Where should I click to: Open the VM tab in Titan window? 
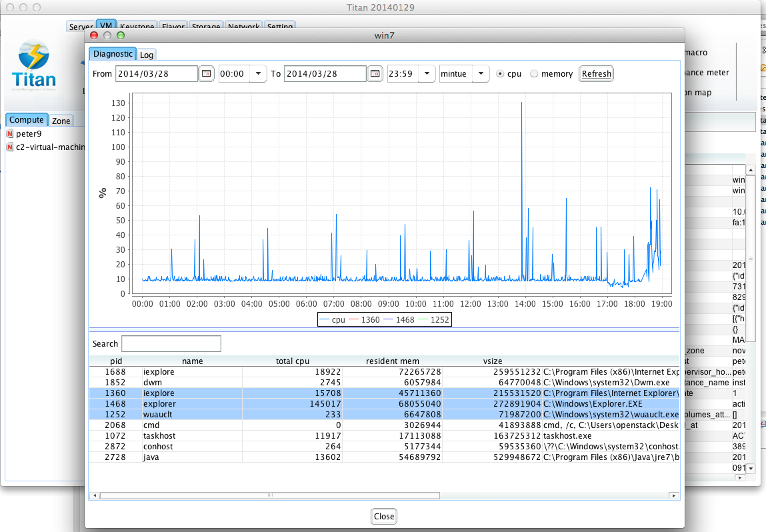pos(106,25)
